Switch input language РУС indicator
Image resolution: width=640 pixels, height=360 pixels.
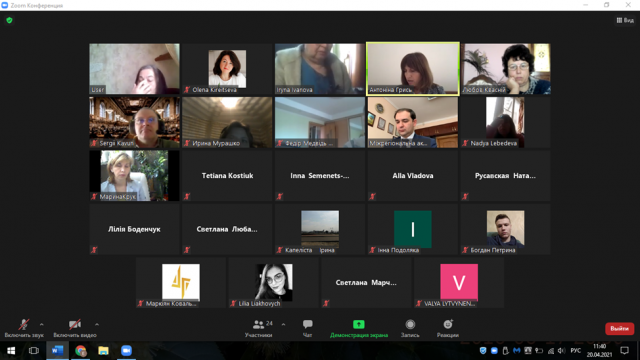coord(576,351)
